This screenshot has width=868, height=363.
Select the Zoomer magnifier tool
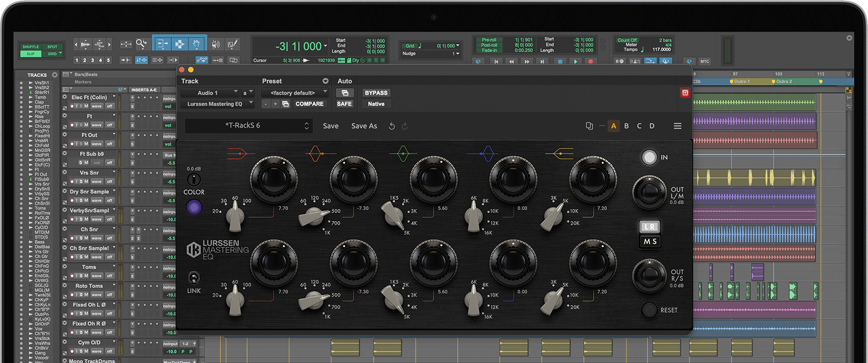click(x=141, y=45)
